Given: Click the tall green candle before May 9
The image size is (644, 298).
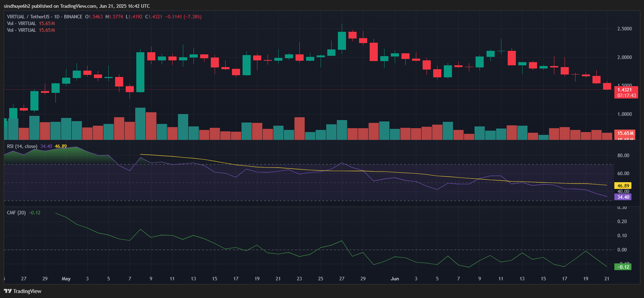Looking at the screenshot, I should 140,72.
